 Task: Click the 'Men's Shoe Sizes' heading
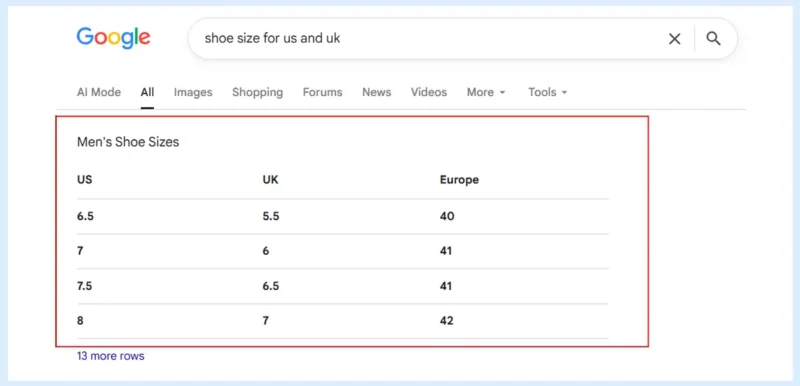pos(128,142)
